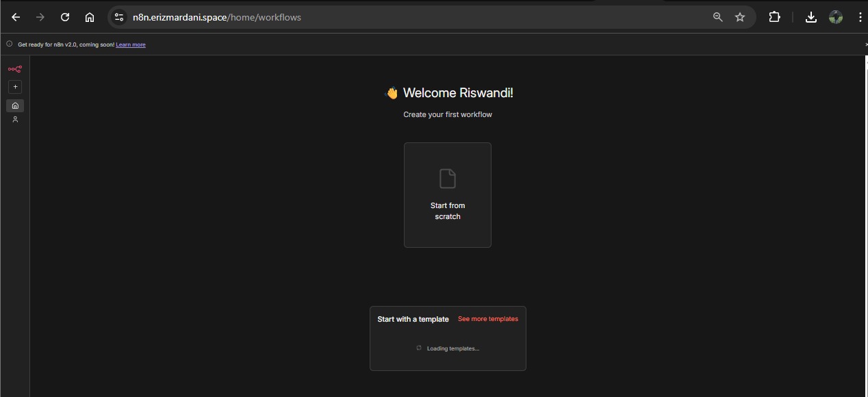Viewport: 868px width, 397px height.
Task: Click the Start from scratch card
Action: point(447,195)
